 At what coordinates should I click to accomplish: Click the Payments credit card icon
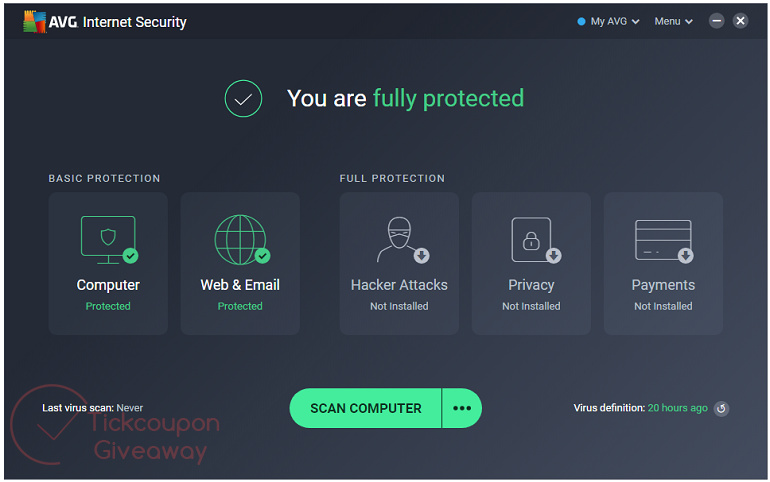662,239
